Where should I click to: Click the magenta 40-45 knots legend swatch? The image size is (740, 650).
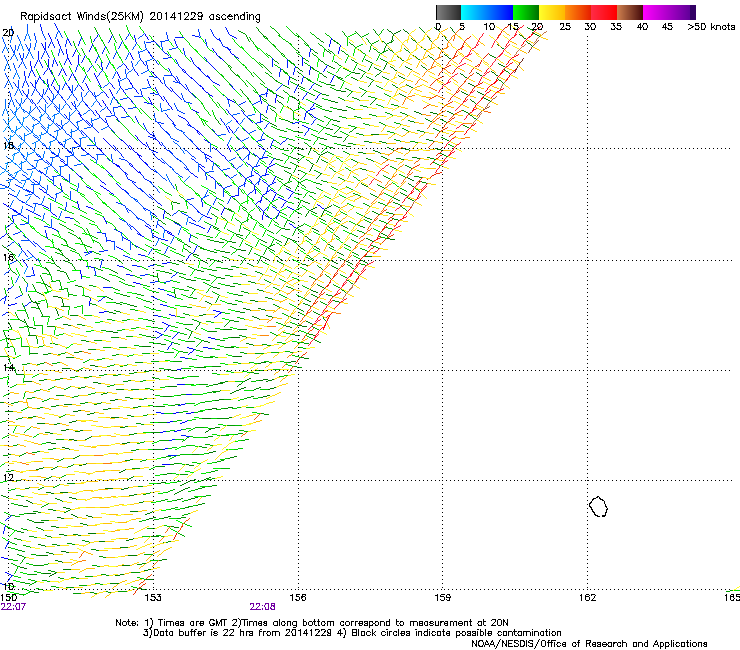click(656, 12)
